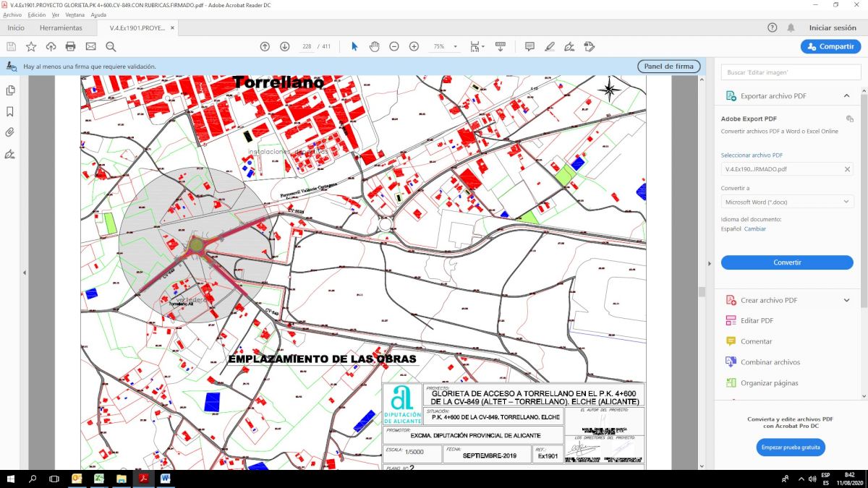868x488 pixels.
Task: Open the 75% zoom level dropdown
Action: [455, 46]
